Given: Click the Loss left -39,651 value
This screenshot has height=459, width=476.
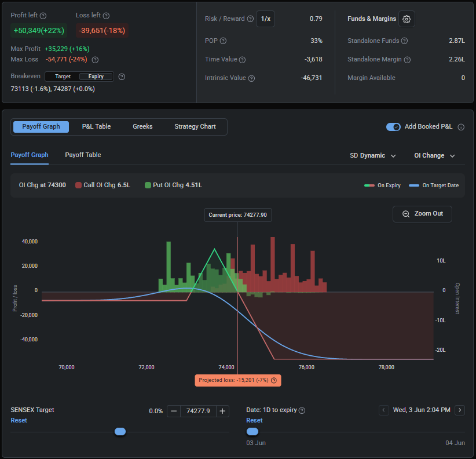Looking at the screenshot, I should tap(102, 31).
